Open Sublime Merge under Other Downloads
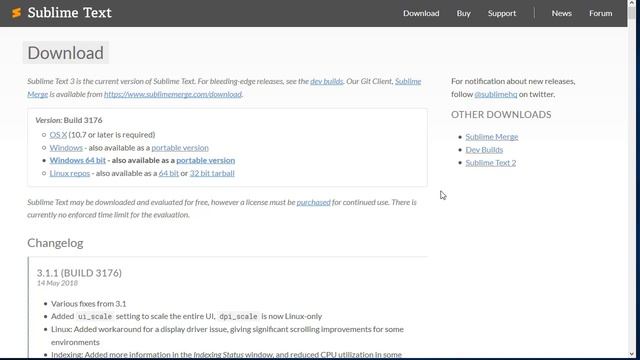Screen dimensions: 640x360 coord(492,137)
